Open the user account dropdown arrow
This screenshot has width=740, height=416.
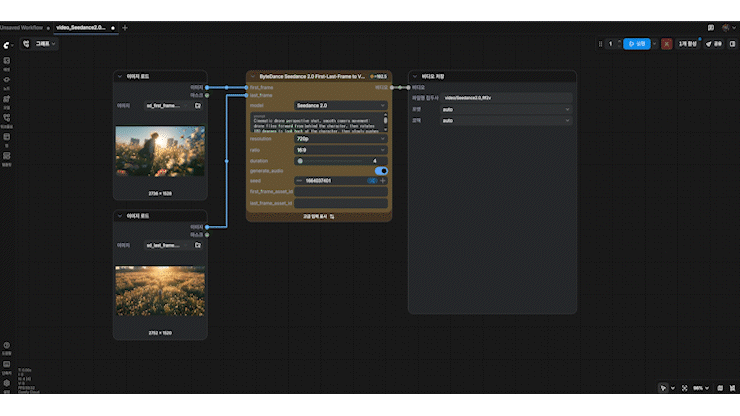734,28
